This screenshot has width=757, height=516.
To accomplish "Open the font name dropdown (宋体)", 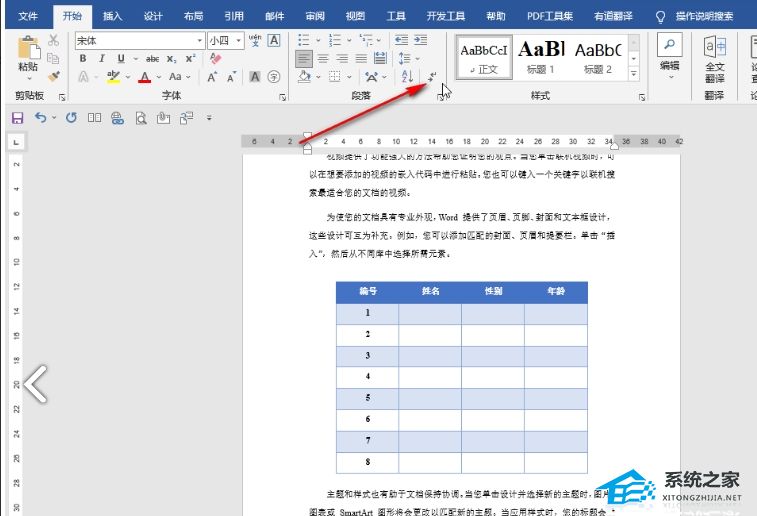I will (199, 41).
